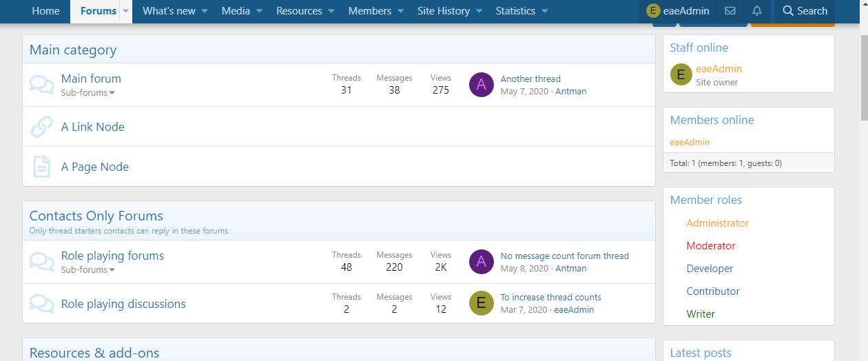Expand Sub-forums under Main forum
Screen dimensions: 868x361
[87, 93]
